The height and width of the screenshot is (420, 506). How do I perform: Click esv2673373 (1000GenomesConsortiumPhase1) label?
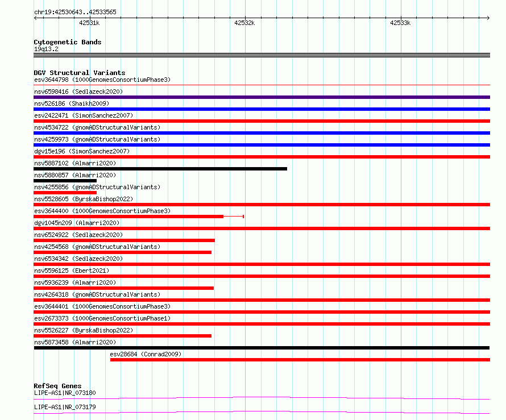(x=102, y=318)
